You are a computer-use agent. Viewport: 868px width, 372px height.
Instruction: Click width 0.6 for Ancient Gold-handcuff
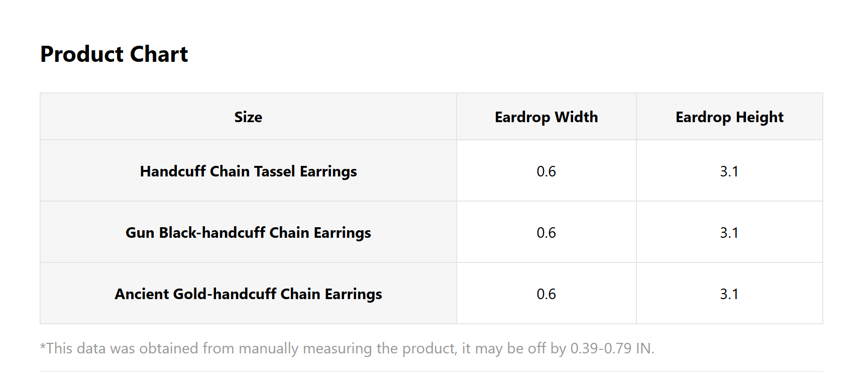[x=546, y=294]
